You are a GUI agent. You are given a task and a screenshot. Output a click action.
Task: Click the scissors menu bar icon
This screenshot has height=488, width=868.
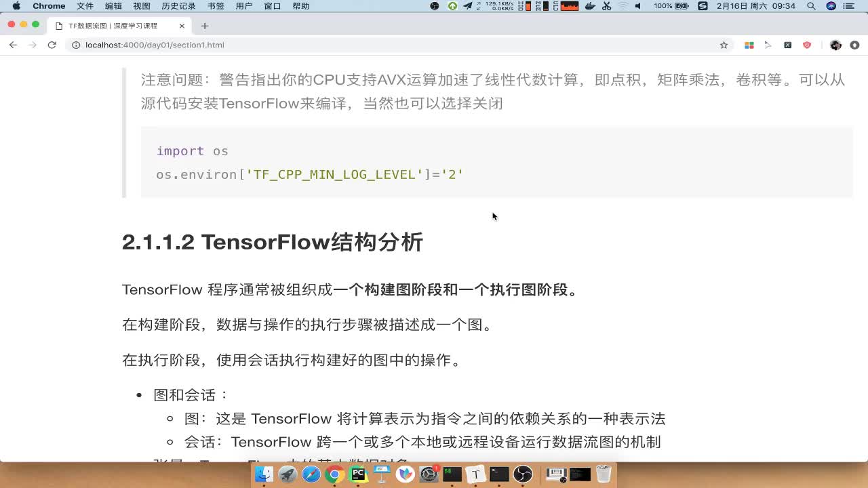607,6
